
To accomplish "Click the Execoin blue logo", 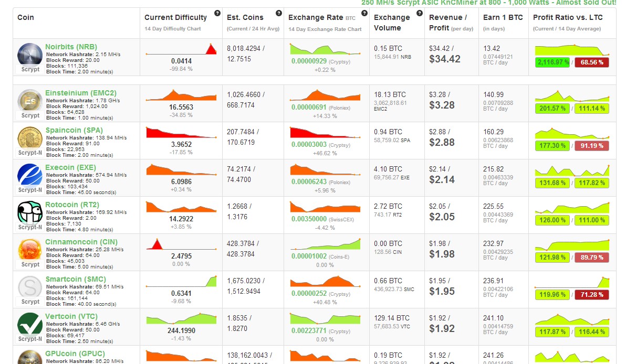I will tap(30, 175).
